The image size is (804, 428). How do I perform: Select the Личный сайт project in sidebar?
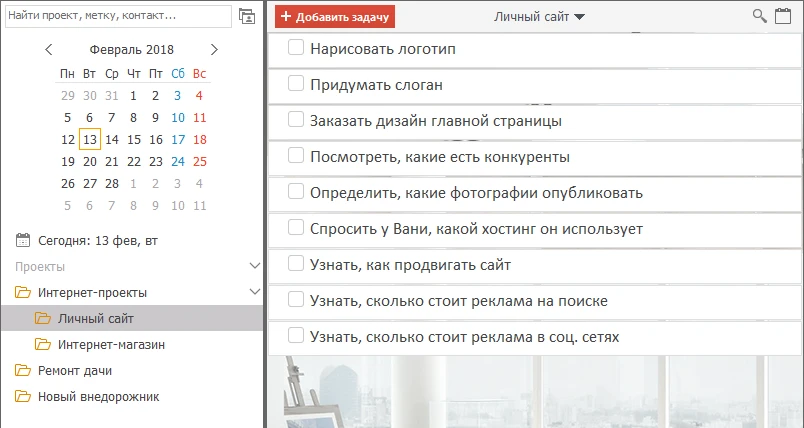96,319
